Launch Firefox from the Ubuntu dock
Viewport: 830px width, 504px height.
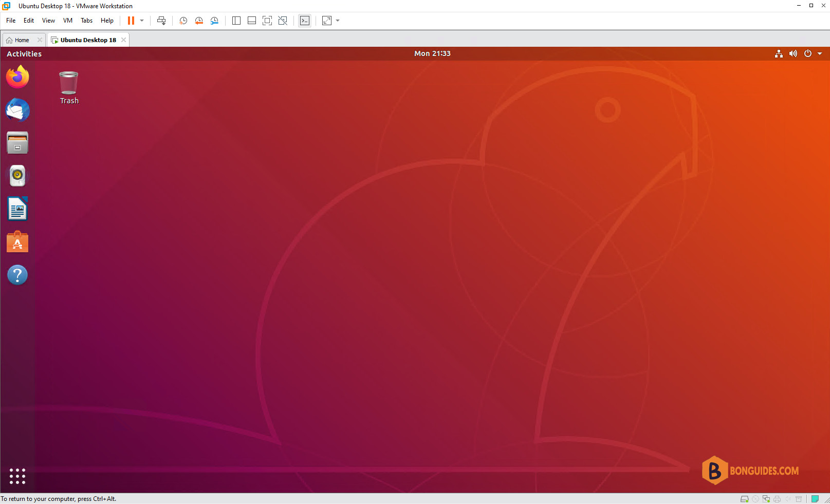click(x=17, y=77)
